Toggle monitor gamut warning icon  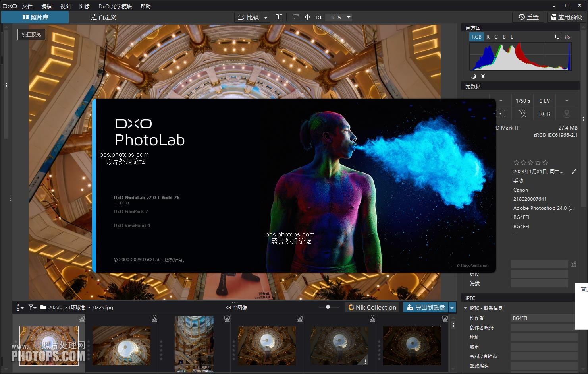point(558,37)
